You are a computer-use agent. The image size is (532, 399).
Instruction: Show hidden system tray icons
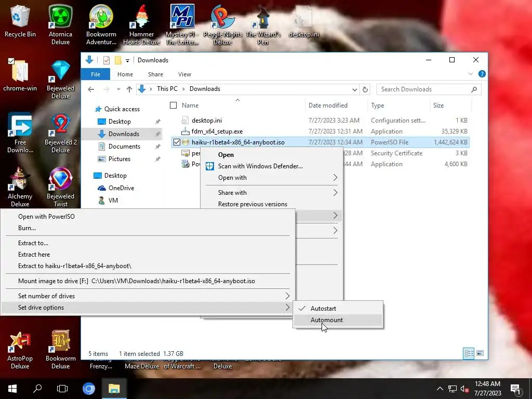440,389
